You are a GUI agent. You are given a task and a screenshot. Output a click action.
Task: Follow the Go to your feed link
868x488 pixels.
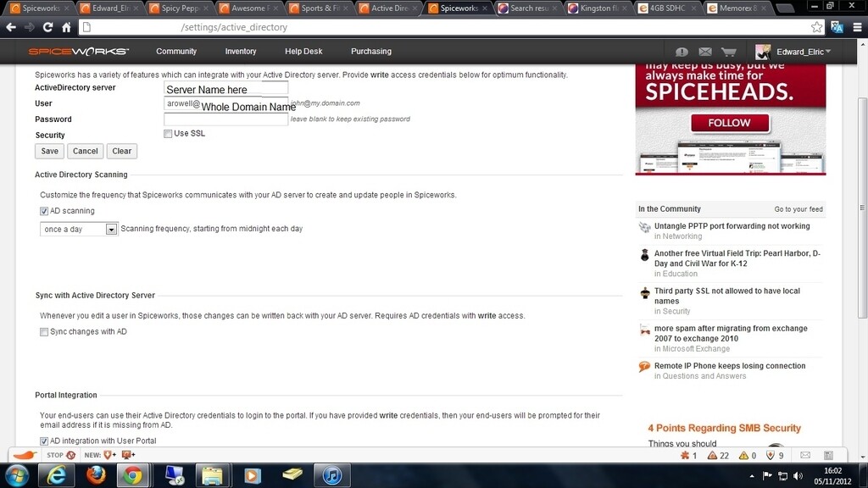coord(801,208)
